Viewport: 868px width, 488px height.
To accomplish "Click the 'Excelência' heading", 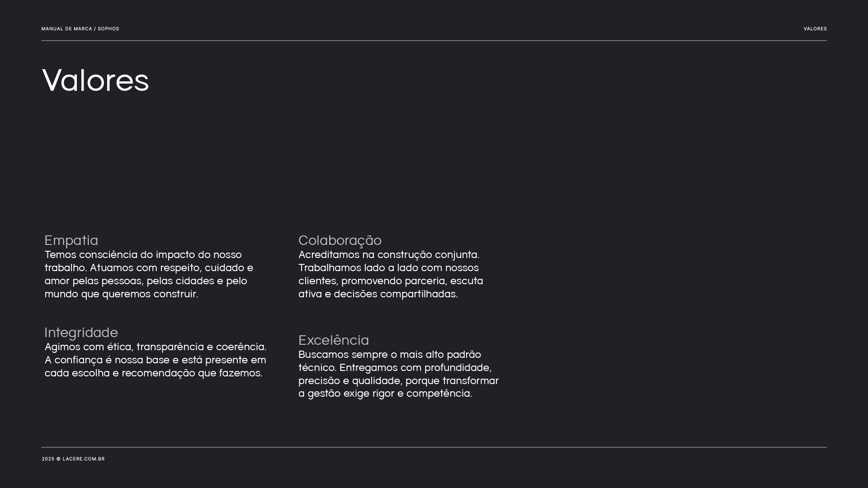I will [x=334, y=340].
